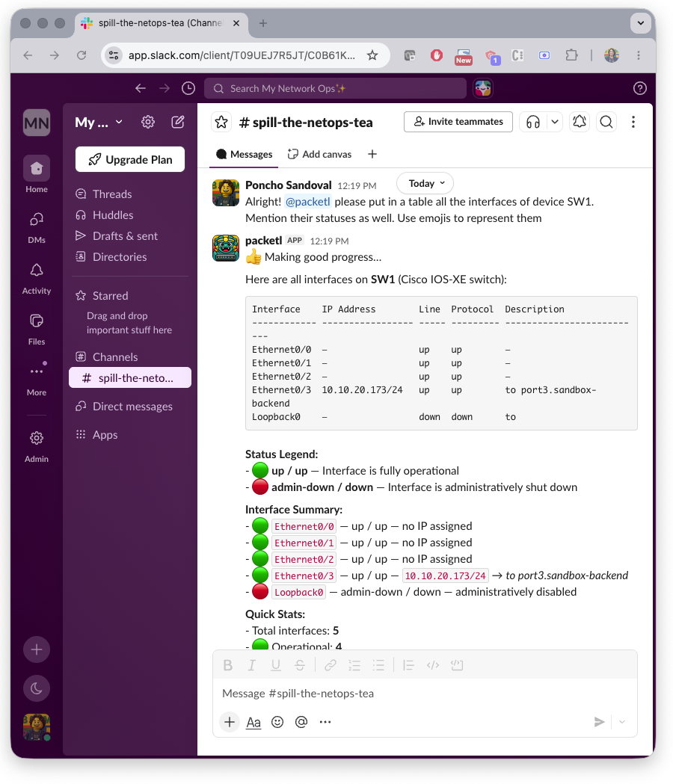673x784 pixels.
Task: Toggle bulleted list formatting
Action: click(378, 665)
